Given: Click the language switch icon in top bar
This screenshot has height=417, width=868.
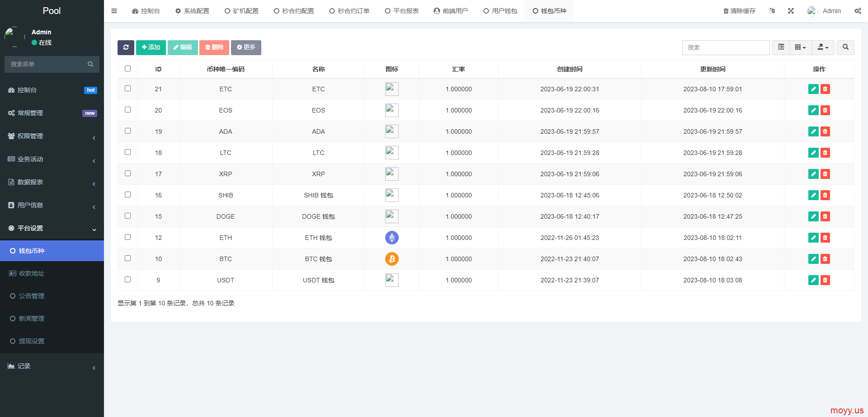Looking at the screenshot, I should pyautogui.click(x=772, y=11).
